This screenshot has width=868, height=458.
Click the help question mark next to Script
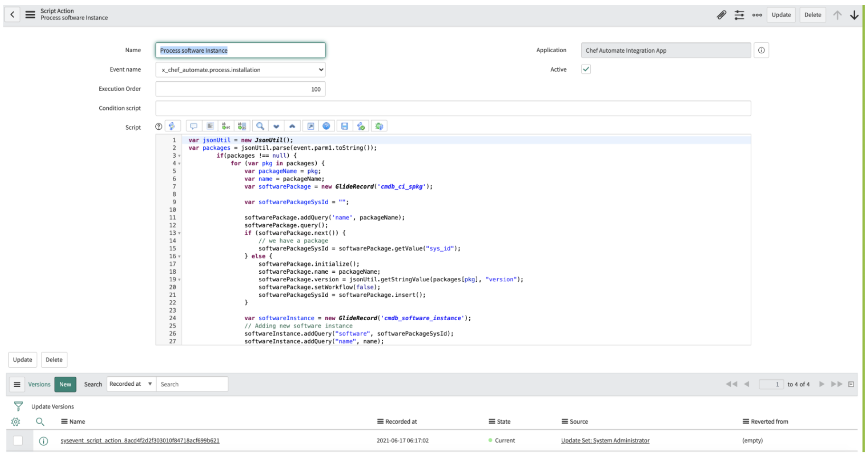tap(158, 126)
